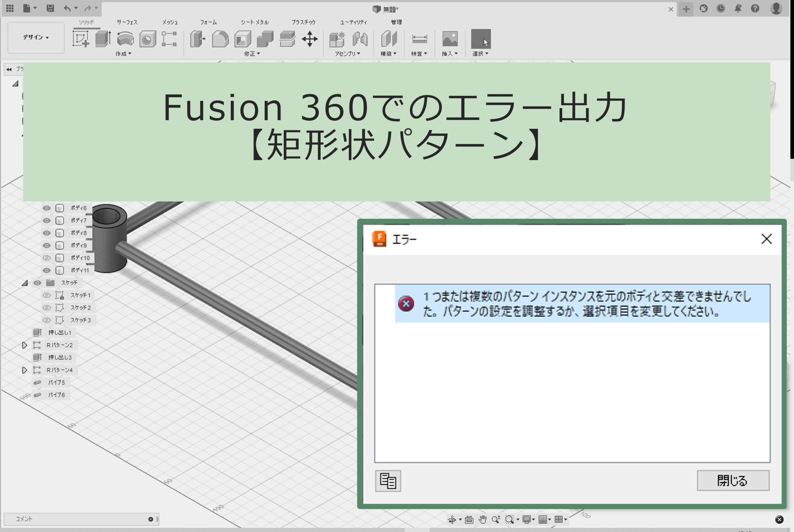Switch to the メッシュ tab
This screenshot has width=794, height=532.
click(x=170, y=22)
